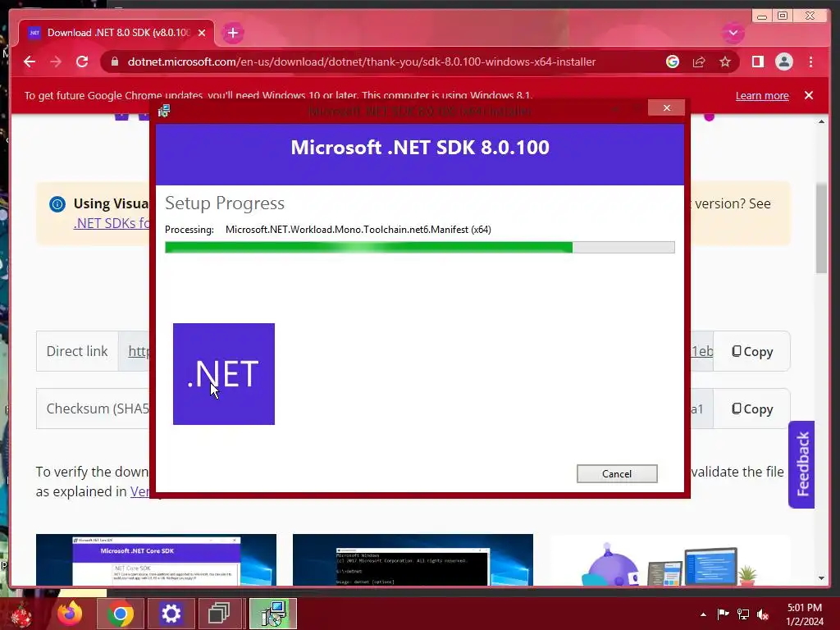Open the .NET SDKs link in the notice
The height and width of the screenshot is (630, 840).
pyautogui.click(x=112, y=223)
